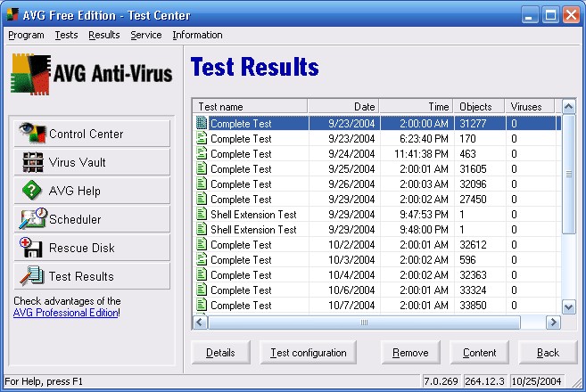
Task: Click the AVG icon in the title bar
Action: pos(12,15)
